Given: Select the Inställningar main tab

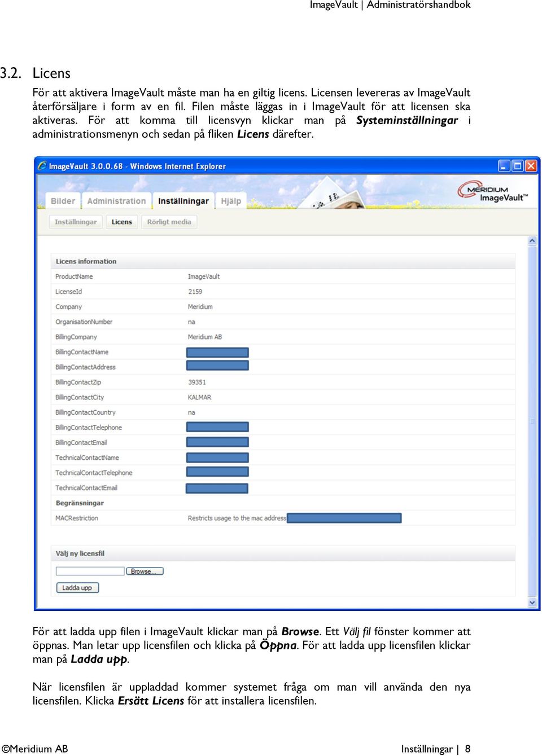Looking at the screenshot, I should pyautogui.click(x=183, y=201).
